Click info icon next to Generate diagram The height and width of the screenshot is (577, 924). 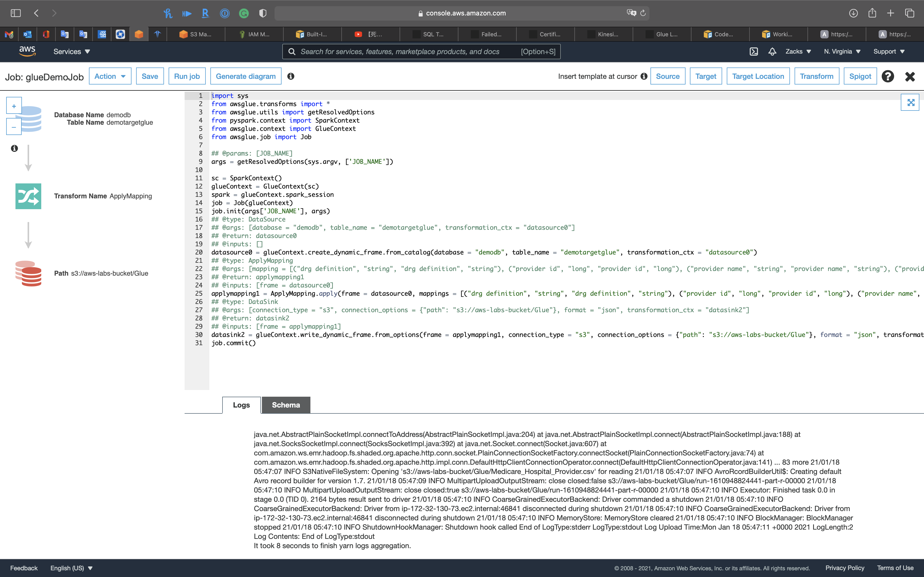[291, 76]
